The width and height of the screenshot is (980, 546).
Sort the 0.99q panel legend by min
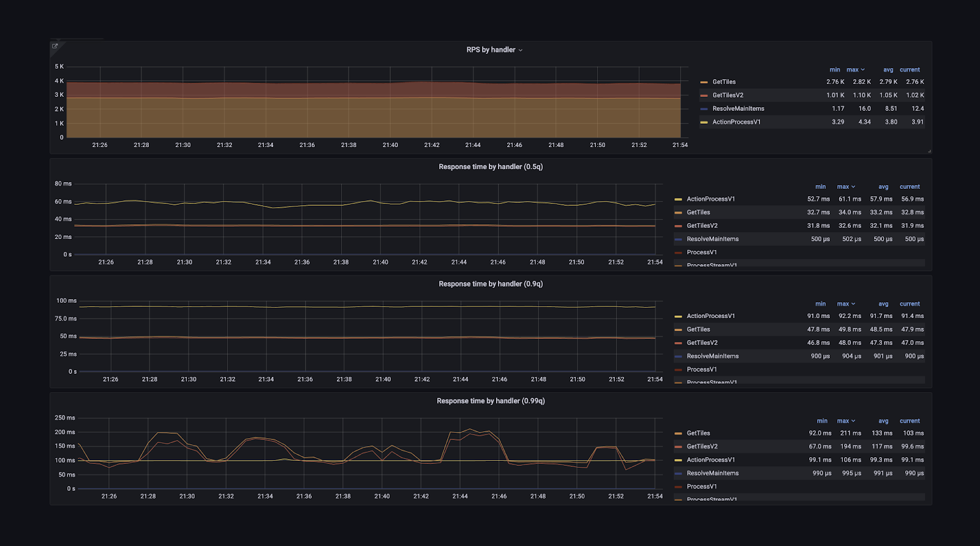point(822,421)
